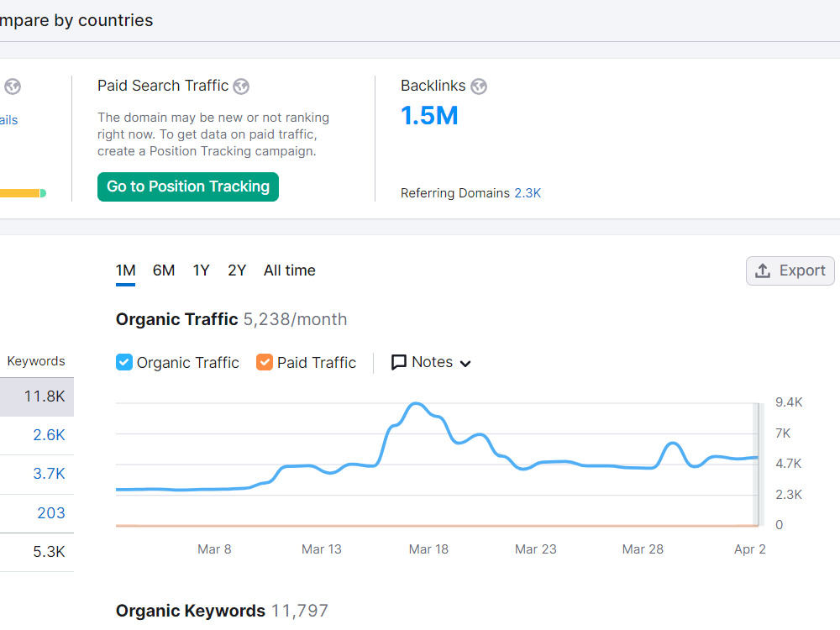Click the Organic Keywords 11,797 heading

(x=222, y=611)
